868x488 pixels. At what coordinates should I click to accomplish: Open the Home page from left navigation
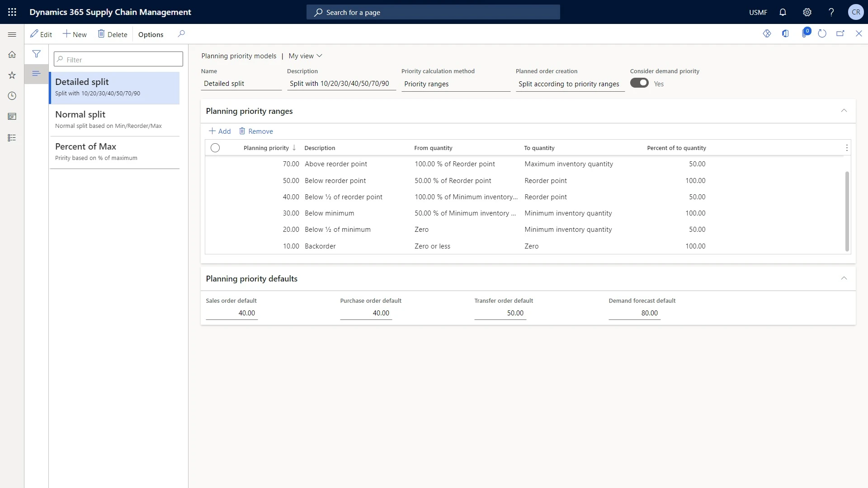[12, 54]
